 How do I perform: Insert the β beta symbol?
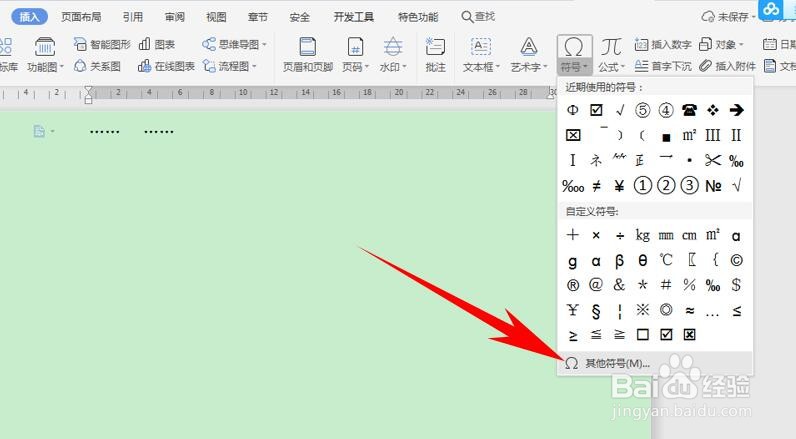[x=619, y=260]
